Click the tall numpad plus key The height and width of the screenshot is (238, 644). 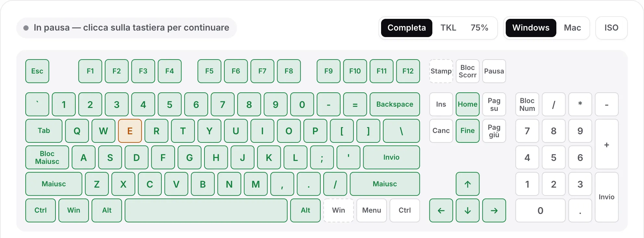[606, 144]
